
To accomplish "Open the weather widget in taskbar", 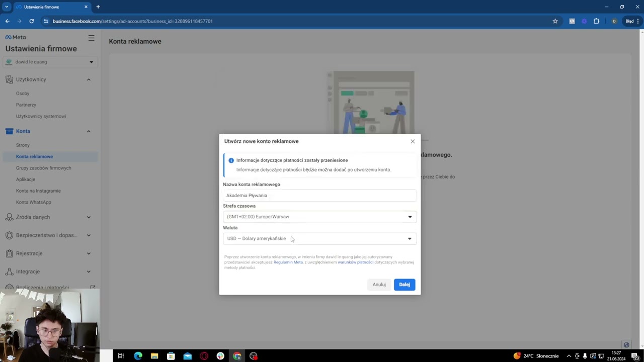I will [x=536, y=356].
